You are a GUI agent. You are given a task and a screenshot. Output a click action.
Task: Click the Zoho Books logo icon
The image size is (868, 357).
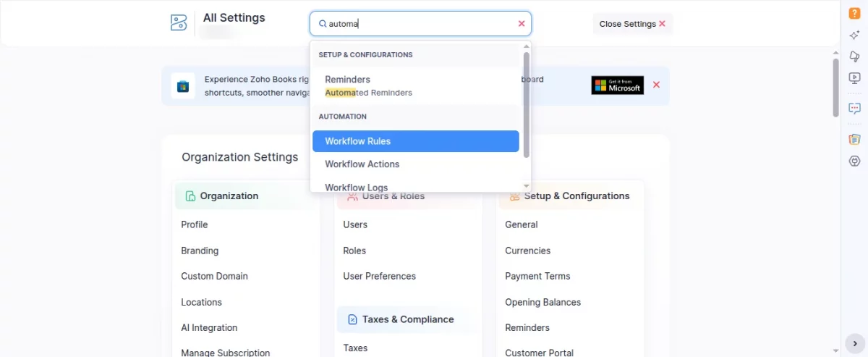click(179, 22)
